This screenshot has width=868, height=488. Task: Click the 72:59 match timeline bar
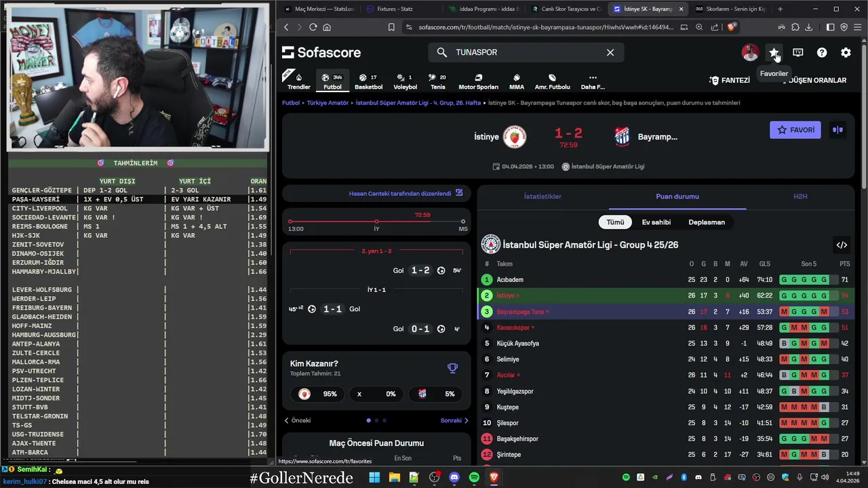click(x=376, y=222)
